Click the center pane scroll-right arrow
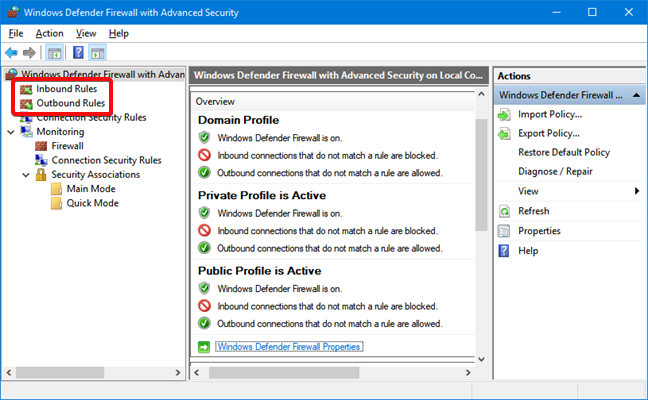The width and height of the screenshot is (648, 400). tap(468, 373)
